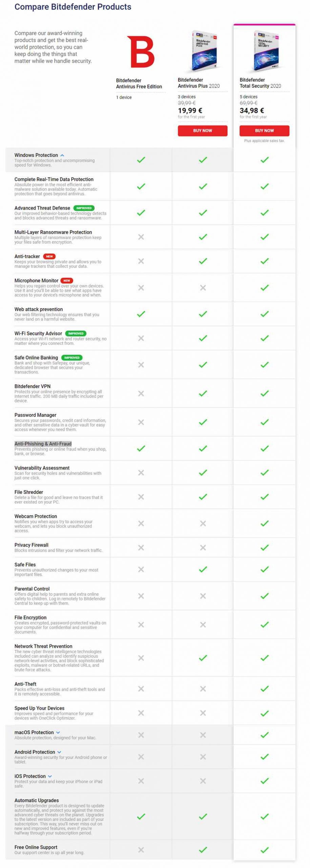Click IMPROVED badge beside Safe Online Banking
The image size is (310, 868).
point(72,357)
